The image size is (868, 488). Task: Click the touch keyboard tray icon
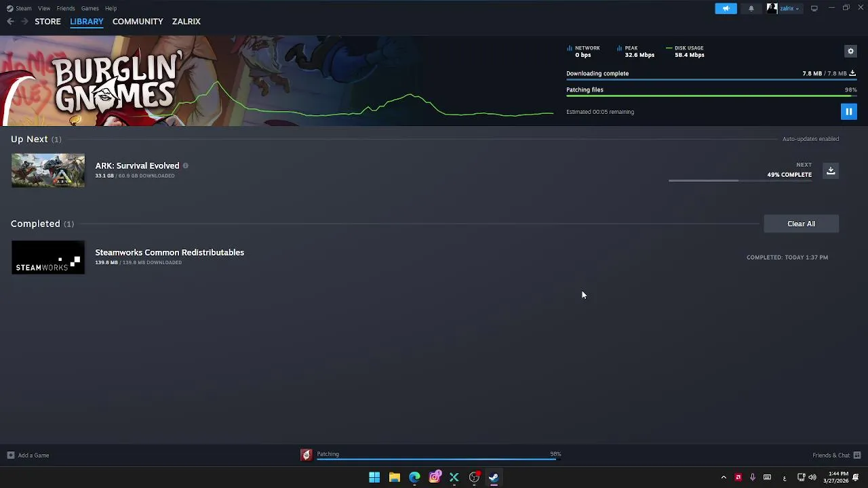[767, 477]
